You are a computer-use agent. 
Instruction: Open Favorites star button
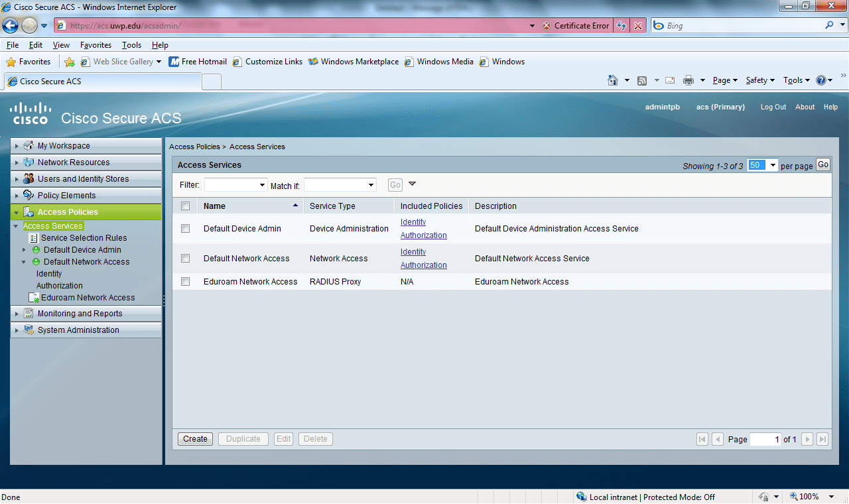pos(29,62)
